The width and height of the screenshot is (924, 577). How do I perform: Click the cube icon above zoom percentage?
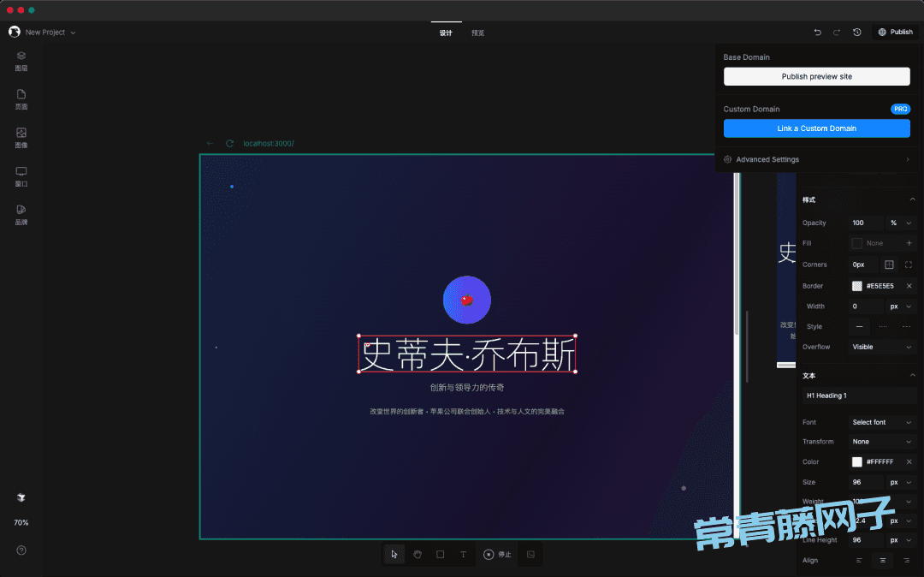pos(21,497)
